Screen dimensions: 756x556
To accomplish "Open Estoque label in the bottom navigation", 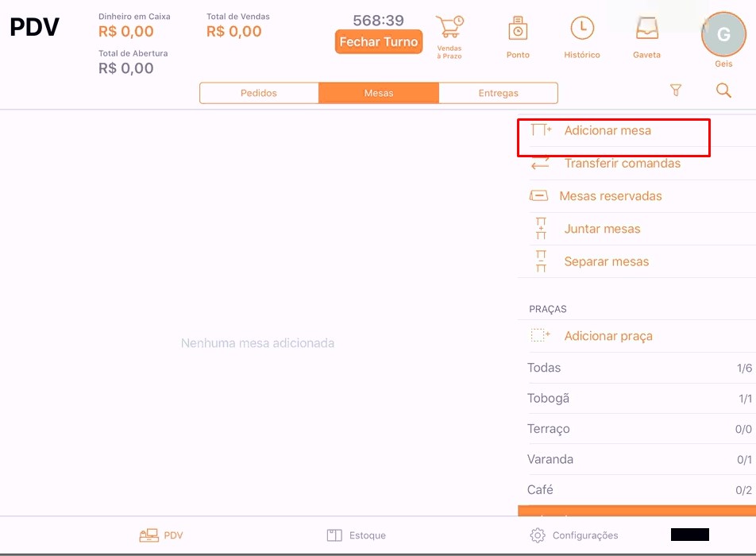I will coord(368,535).
